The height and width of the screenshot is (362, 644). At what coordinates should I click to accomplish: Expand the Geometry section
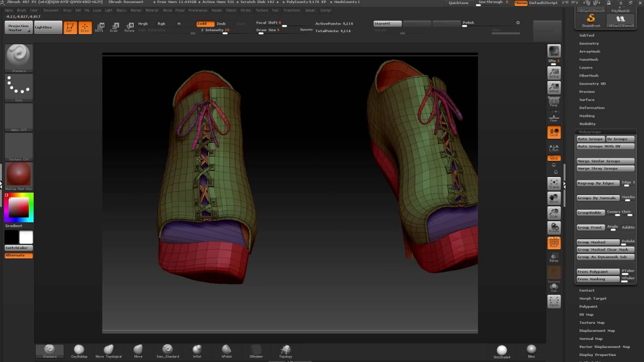tap(589, 43)
